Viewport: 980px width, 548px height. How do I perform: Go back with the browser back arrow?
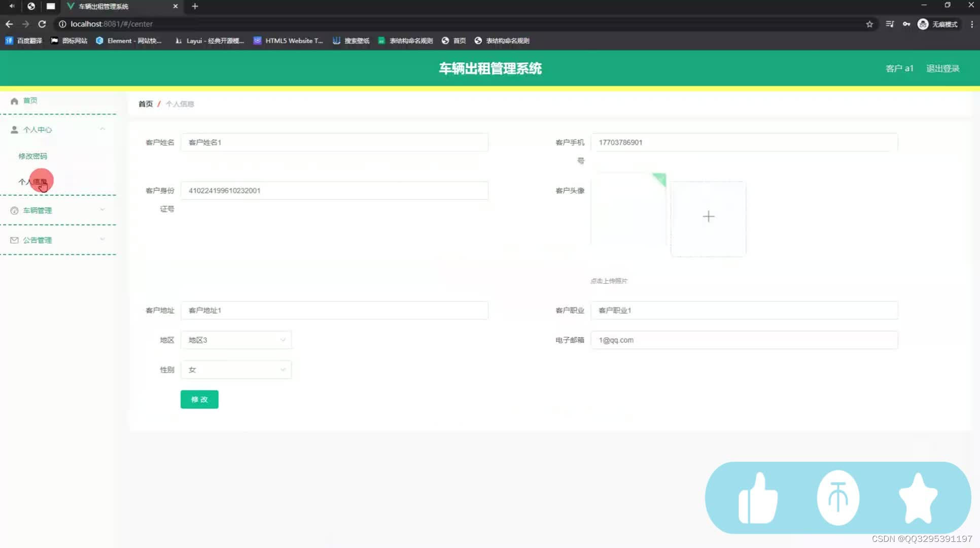click(x=9, y=24)
